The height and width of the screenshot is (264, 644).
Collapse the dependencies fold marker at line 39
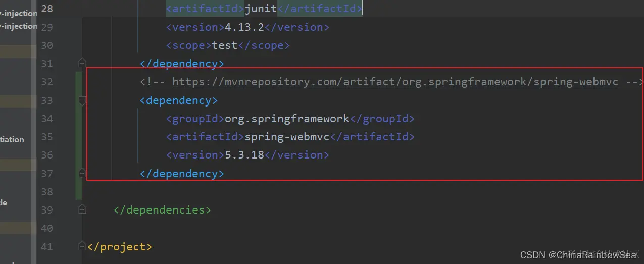(82, 209)
